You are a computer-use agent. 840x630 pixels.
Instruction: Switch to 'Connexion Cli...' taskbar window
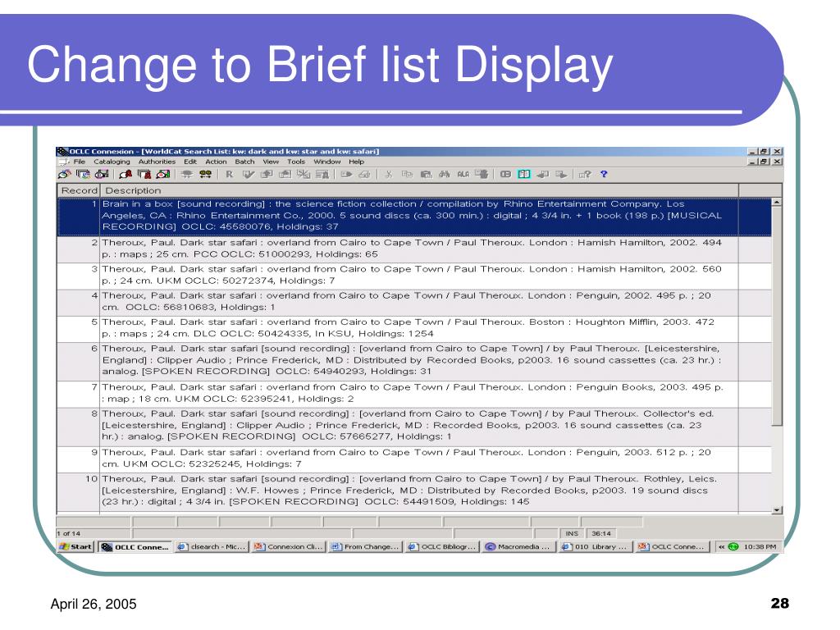coord(290,547)
